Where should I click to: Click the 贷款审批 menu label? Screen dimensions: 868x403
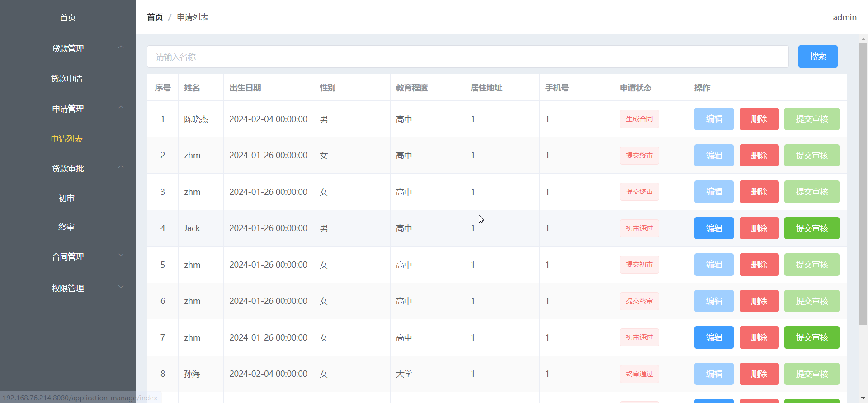coord(68,168)
